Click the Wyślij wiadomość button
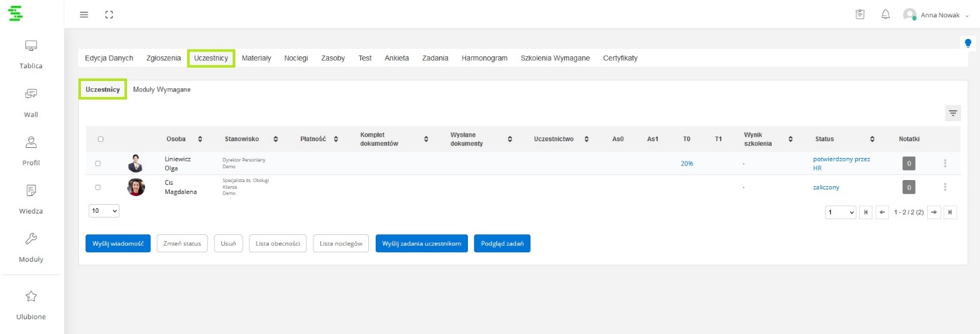Screen dimensions: 980x334 click(118, 244)
